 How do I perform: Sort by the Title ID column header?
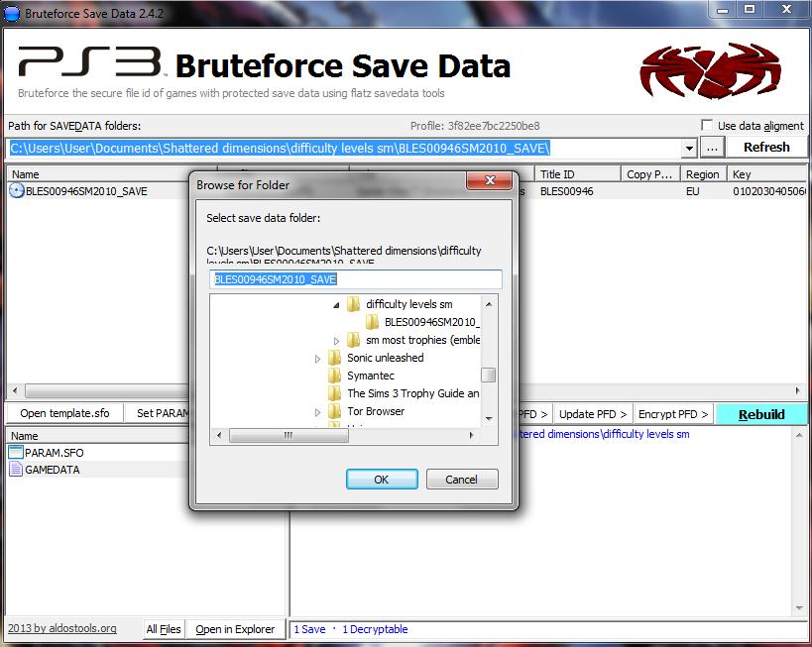578,174
